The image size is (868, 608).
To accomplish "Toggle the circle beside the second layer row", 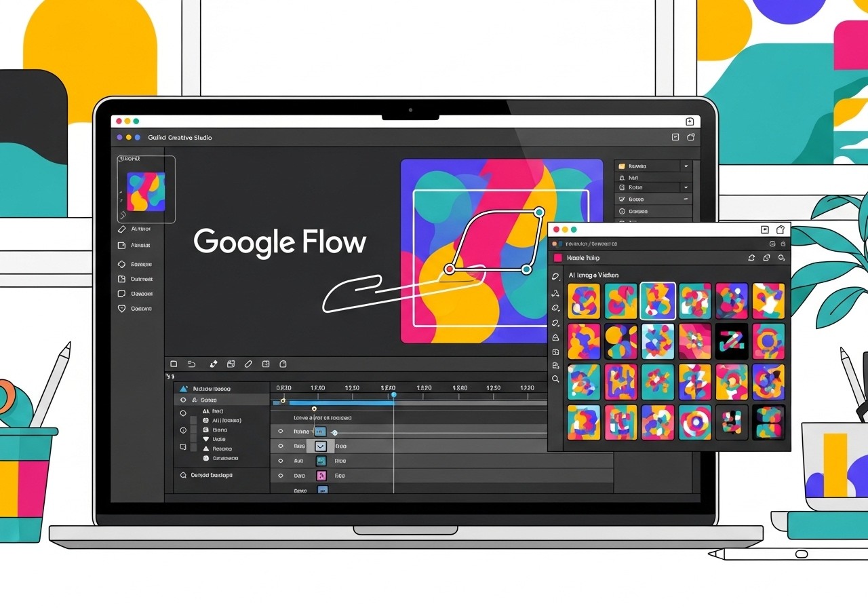I will tap(183, 413).
